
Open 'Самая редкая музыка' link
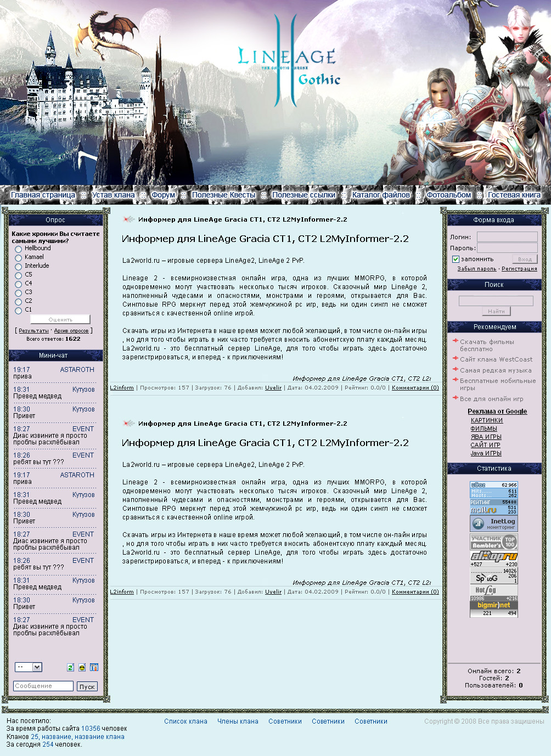click(496, 370)
